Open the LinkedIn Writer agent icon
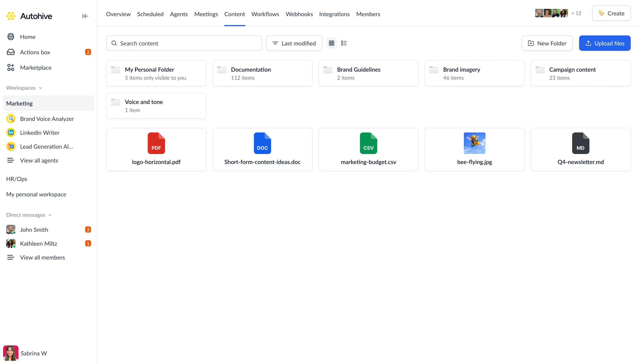The image size is (640, 364). pyautogui.click(x=11, y=133)
